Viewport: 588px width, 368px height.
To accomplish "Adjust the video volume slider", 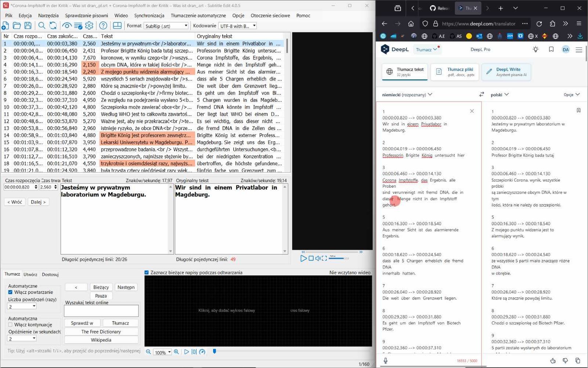I will (338, 258).
